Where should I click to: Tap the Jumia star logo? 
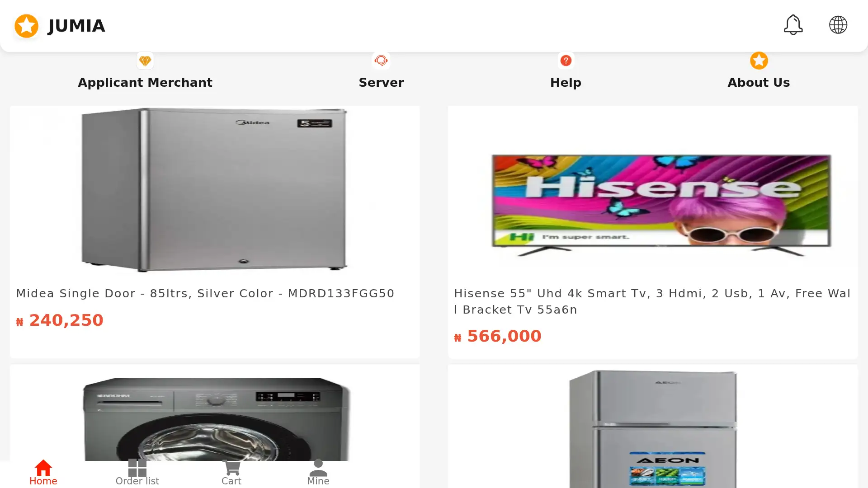(27, 26)
